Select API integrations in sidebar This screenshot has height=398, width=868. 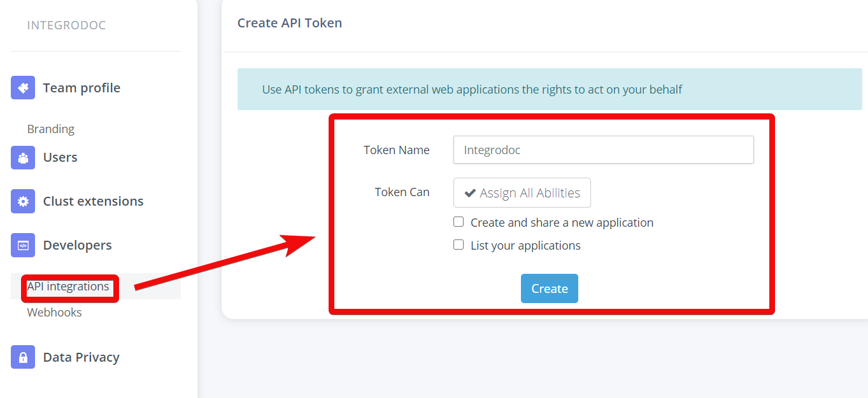pyautogui.click(x=68, y=287)
